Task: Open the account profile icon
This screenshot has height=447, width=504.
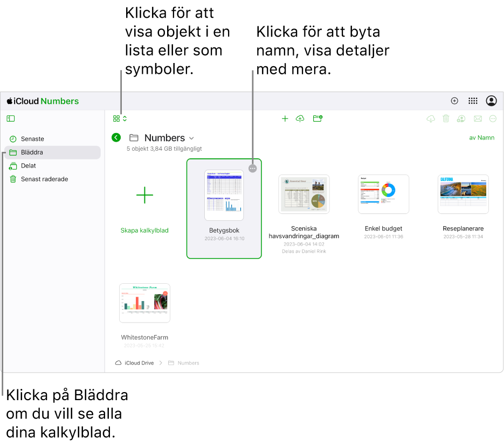Action: (x=491, y=101)
